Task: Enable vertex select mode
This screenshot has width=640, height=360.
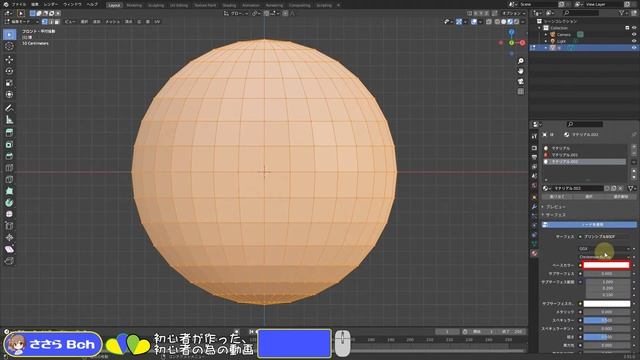Action: click(44, 22)
